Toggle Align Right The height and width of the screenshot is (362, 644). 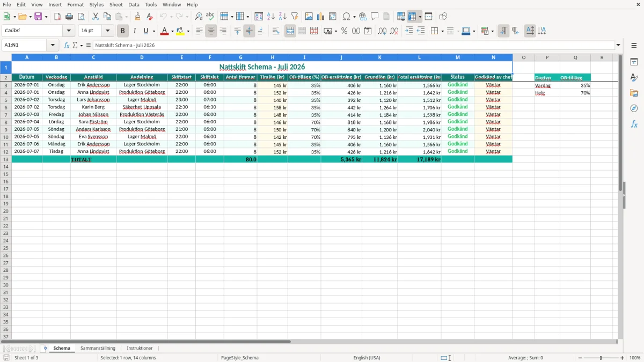tap(223, 31)
